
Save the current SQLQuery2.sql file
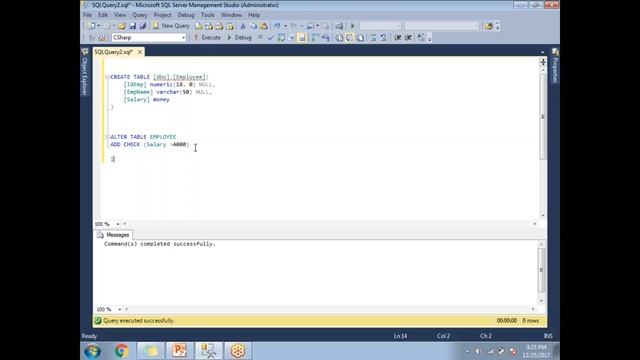point(132,26)
